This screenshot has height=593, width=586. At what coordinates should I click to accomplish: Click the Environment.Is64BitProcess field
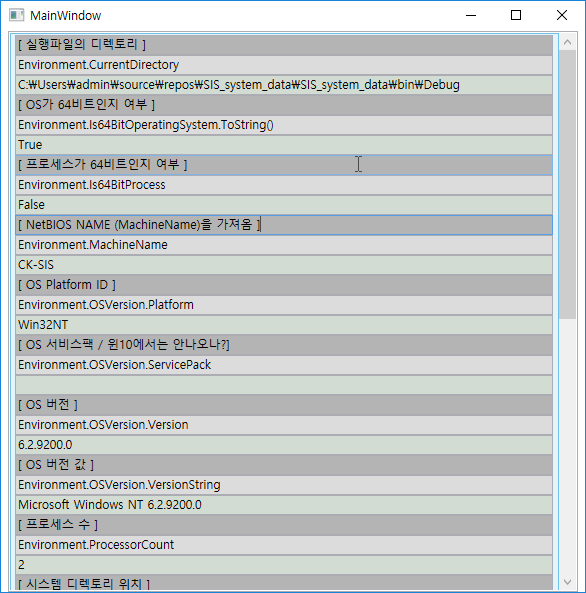(x=284, y=185)
